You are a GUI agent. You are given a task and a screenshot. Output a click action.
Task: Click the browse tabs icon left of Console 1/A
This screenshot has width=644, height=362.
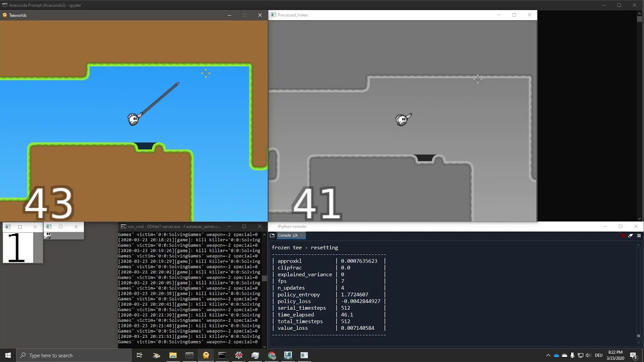point(272,235)
